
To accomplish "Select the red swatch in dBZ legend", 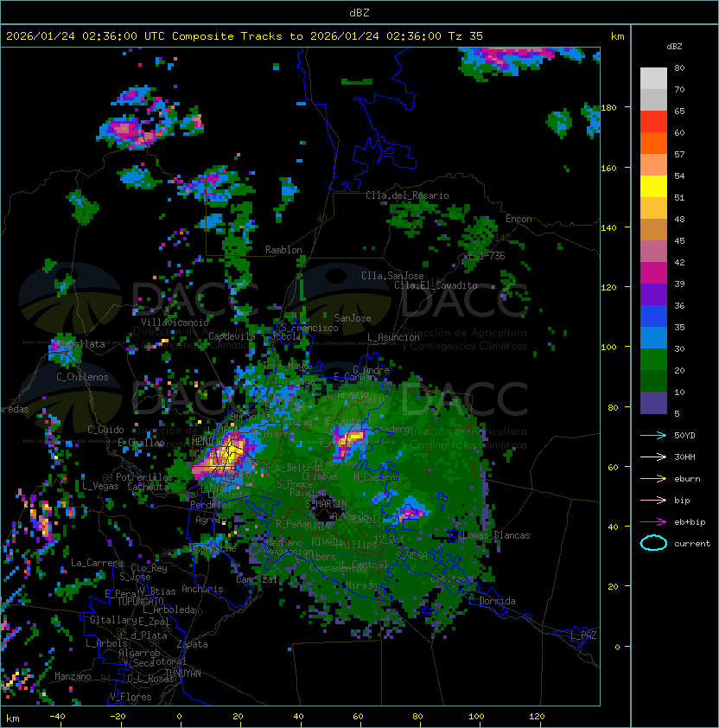I will [653, 122].
